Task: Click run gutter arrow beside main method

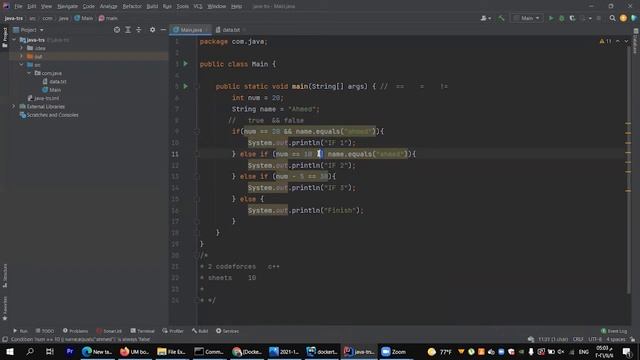Action: (186, 87)
